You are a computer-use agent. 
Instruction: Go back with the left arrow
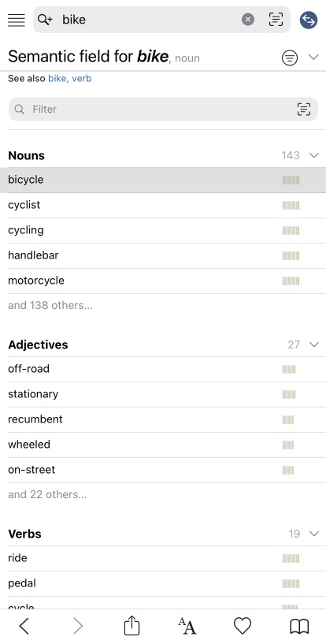[24, 627]
